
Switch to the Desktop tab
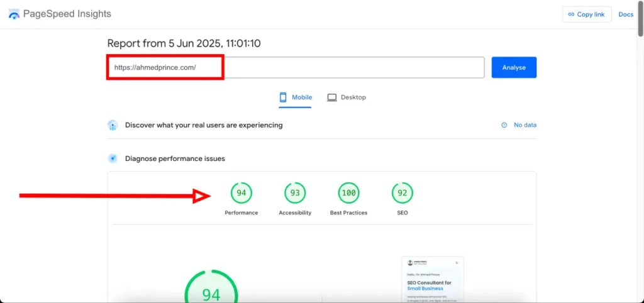click(347, 97)
